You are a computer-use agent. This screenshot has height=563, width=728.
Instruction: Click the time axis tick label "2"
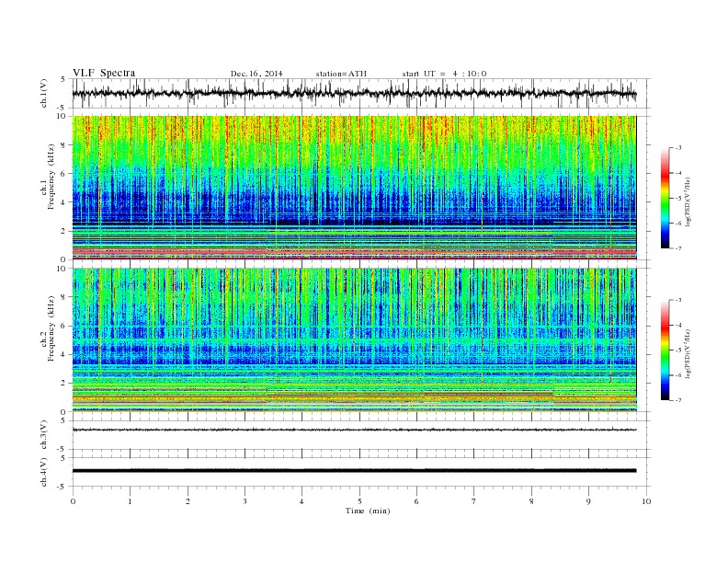point(188,501)
